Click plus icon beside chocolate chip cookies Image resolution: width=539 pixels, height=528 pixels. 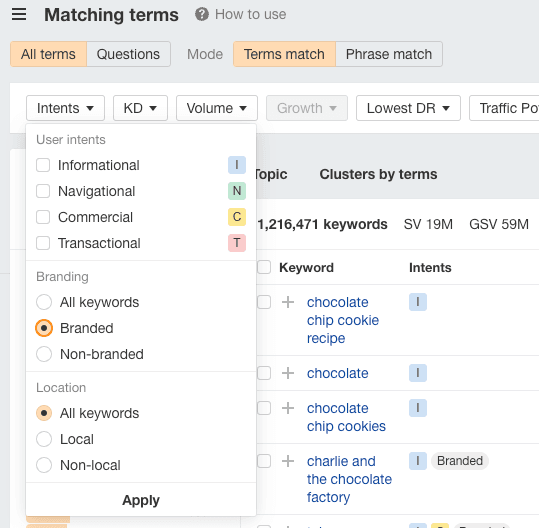[288, 408]
